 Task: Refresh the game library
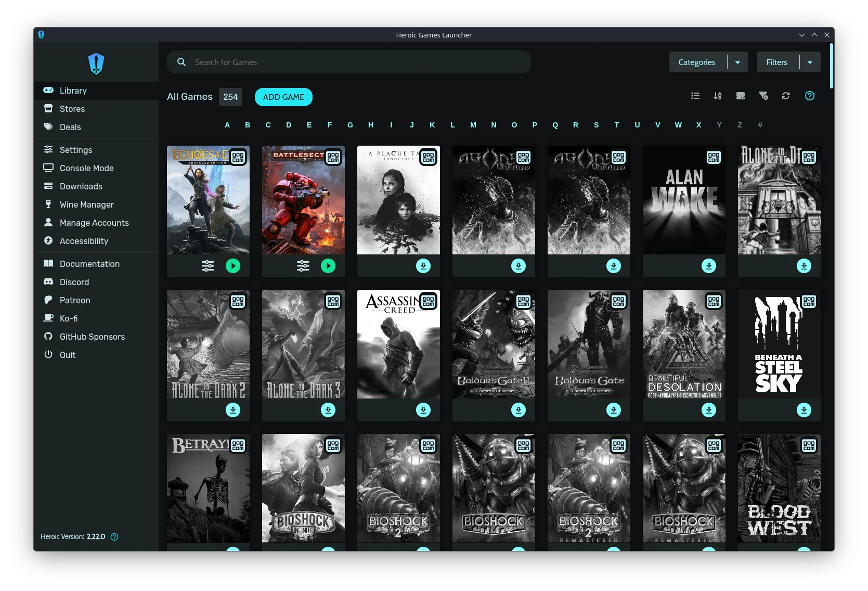click(786, 96)
